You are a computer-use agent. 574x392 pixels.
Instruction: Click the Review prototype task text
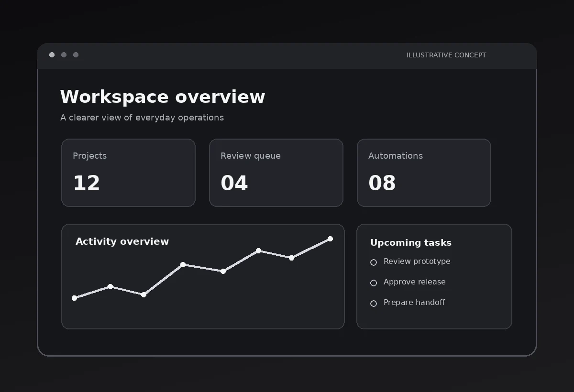coord(417,261)
